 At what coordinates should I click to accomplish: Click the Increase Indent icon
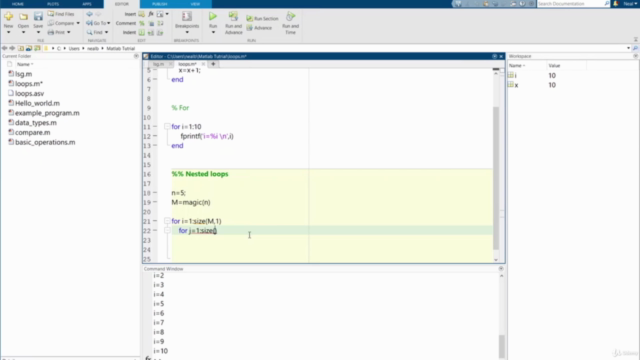tap(151, 32)
